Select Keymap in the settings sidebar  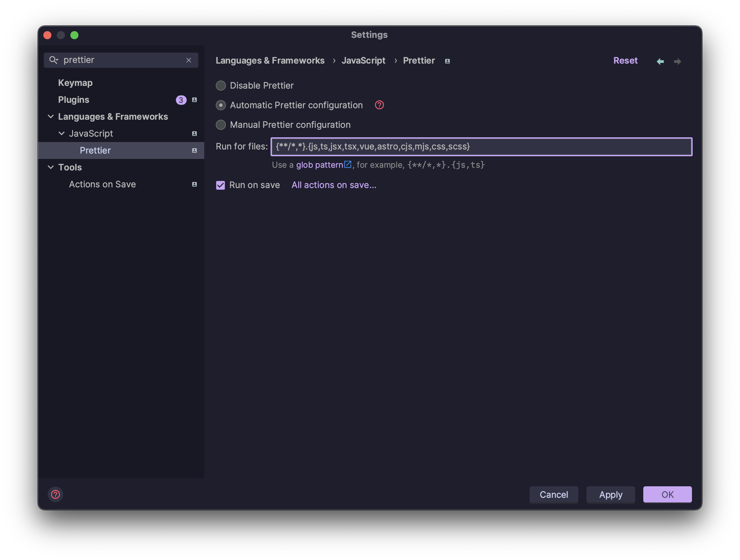coord(75,83)
